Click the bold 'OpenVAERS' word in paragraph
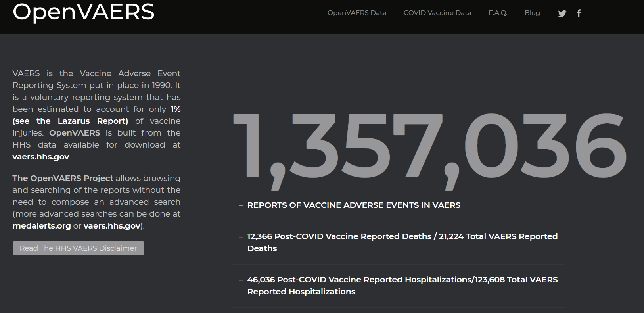This screenshot has height=313, width=644. (x=75, y=133)
